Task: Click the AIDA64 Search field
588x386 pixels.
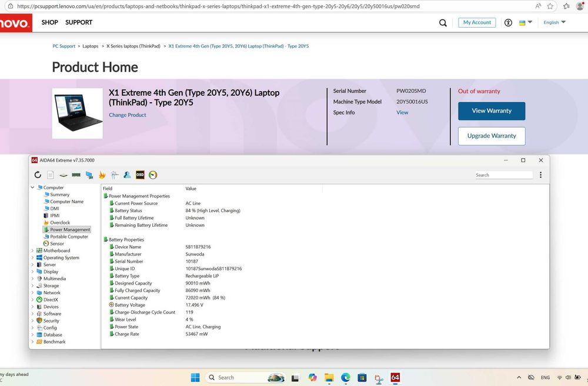Action: pyautogui.click(x=504, y=175)
